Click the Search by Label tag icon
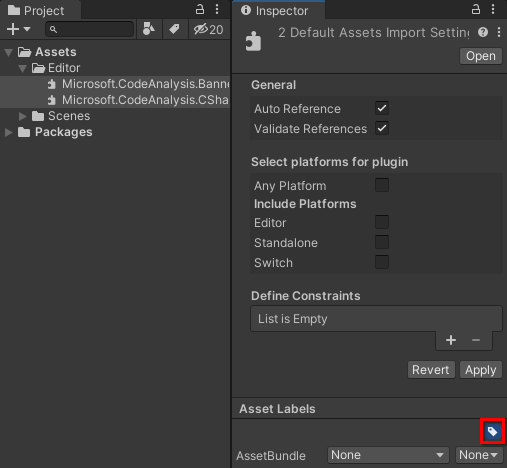This screenshot has height=468, width=507. [x=174, y=29]
